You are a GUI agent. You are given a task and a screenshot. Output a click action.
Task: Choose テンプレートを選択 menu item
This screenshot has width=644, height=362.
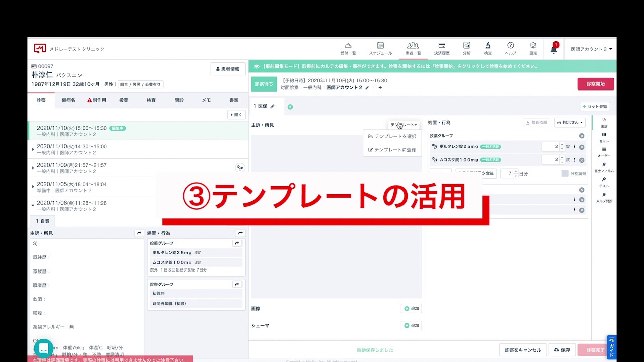click(x=392, y=136)
